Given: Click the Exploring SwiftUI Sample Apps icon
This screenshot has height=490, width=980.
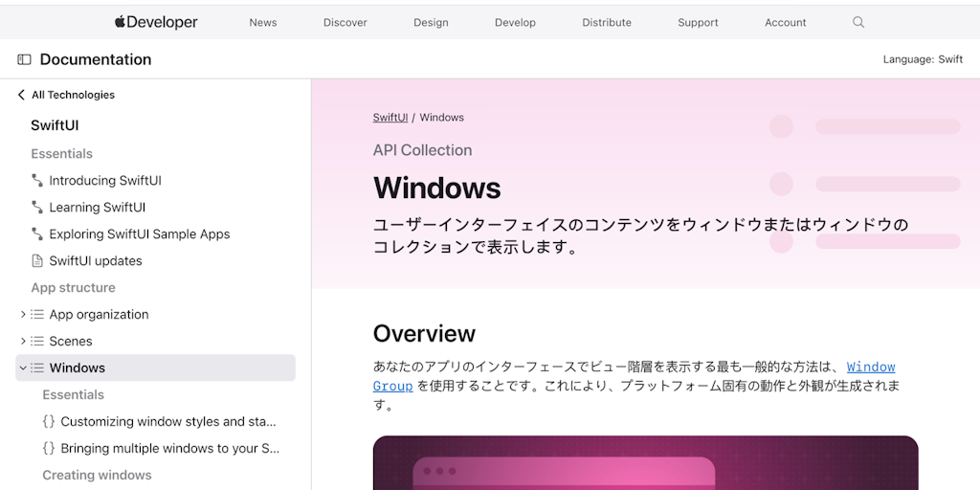Looking at the screenshot, I should click(37, 234).
